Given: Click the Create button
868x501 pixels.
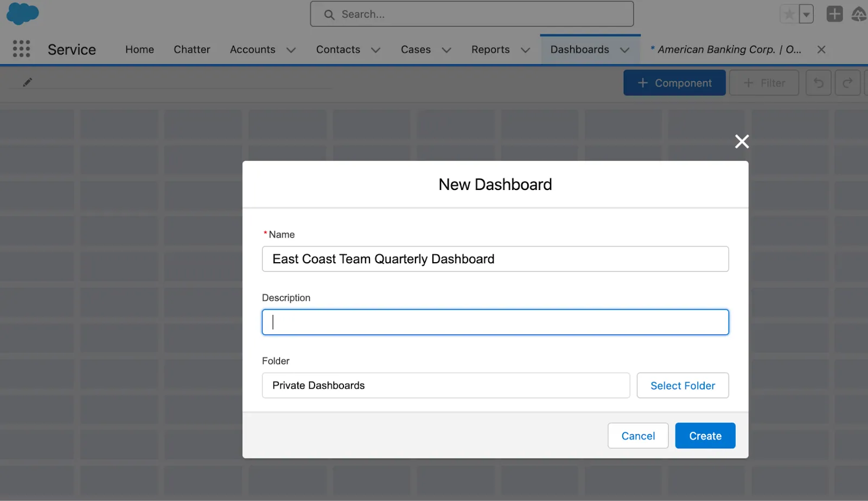Looking at the screenshot, I should coord(705,436).
